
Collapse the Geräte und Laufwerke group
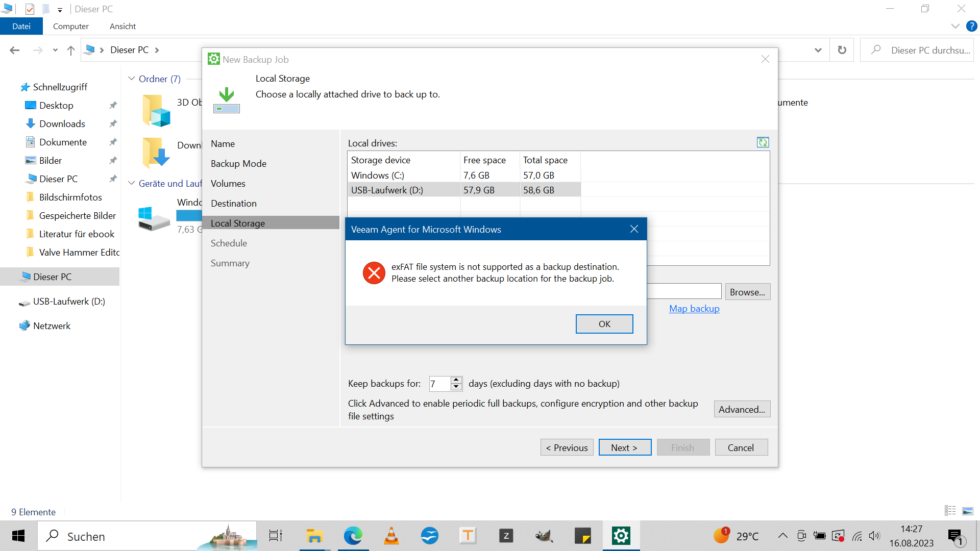tap(132, 183)
